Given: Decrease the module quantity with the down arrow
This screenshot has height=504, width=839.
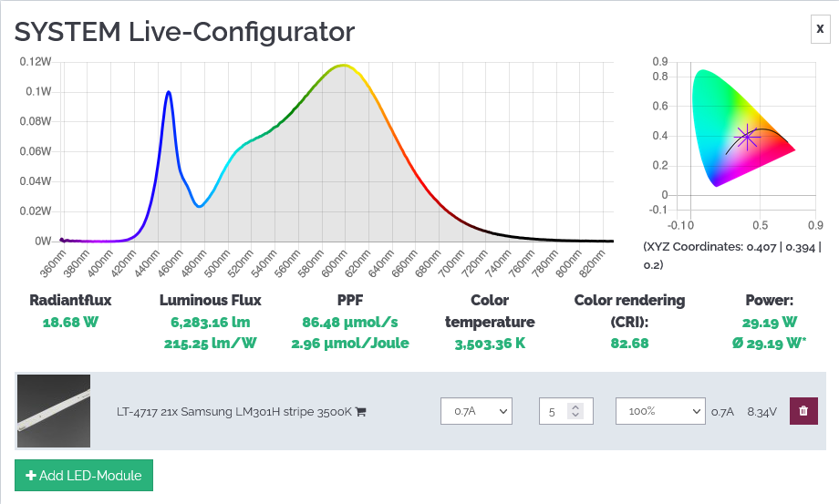Looking at the screenshot, I should (575, 415).
